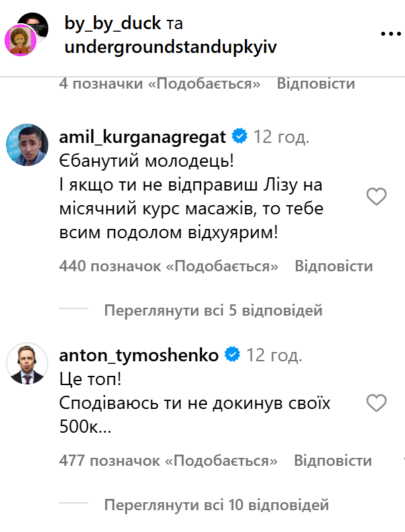Open the by_by_duck profile link
The height and width of the screenshot is (532, 405).
coord(112,24)
